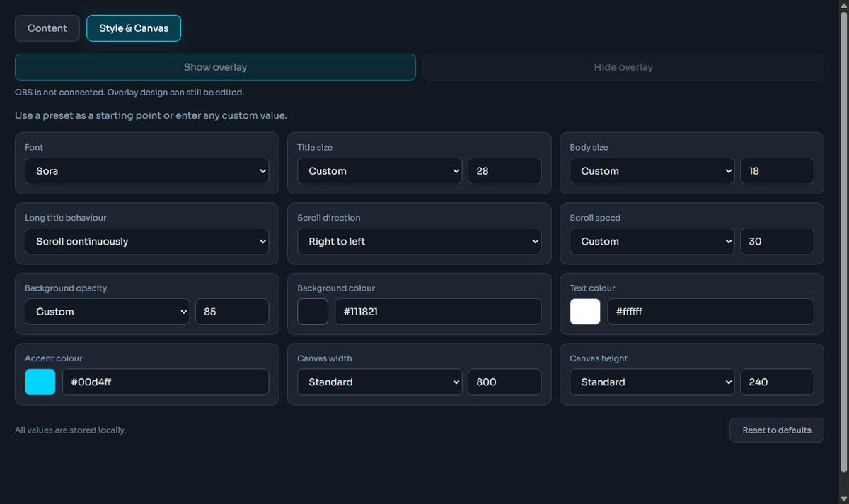Click the 'OBS is not connected' status text
The image size is (849, 504).
pos(129,93)
